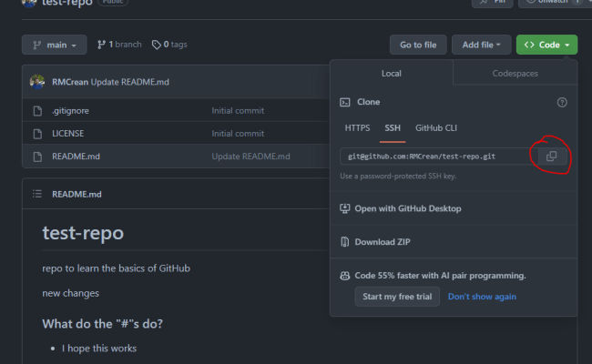
Task: Click RMCrean's avatar in commit row
Action: (x=37, y=82)
